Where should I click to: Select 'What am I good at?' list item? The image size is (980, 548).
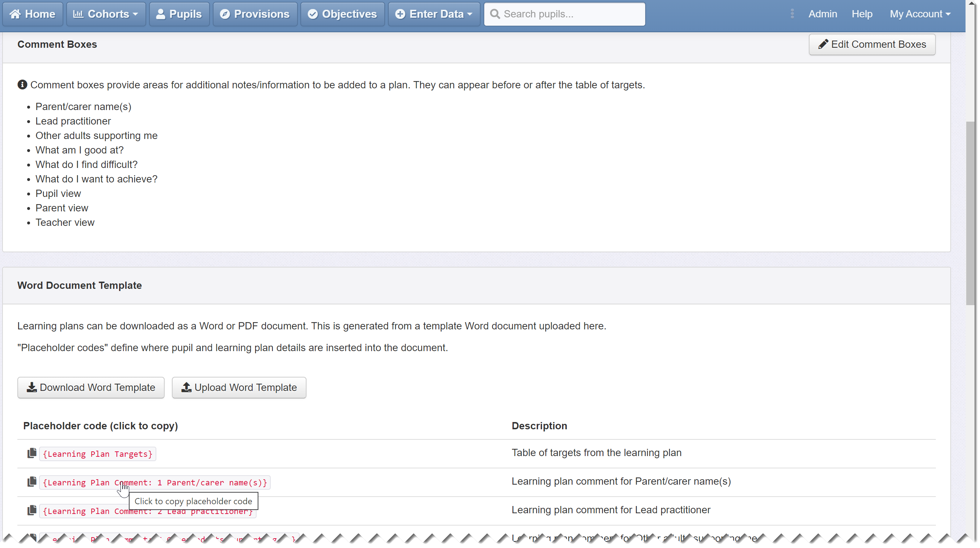click(x=80, y=150)
